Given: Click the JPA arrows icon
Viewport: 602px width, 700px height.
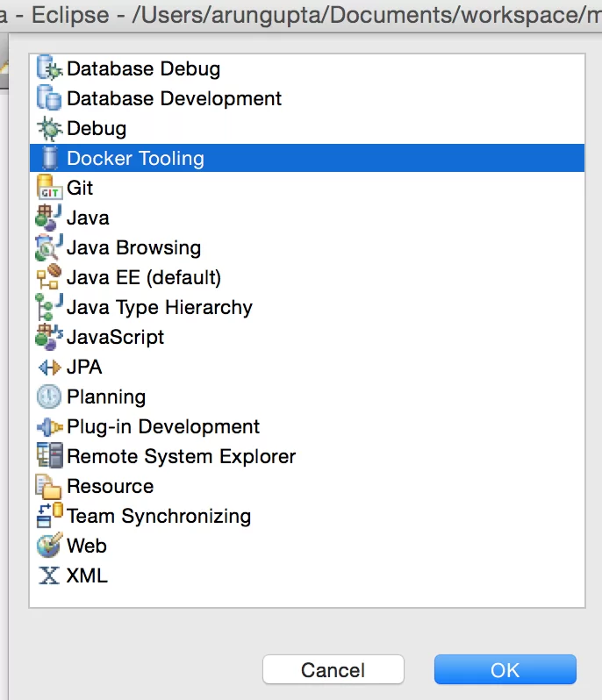Looking at the screenshot, I should click(49, 368).
